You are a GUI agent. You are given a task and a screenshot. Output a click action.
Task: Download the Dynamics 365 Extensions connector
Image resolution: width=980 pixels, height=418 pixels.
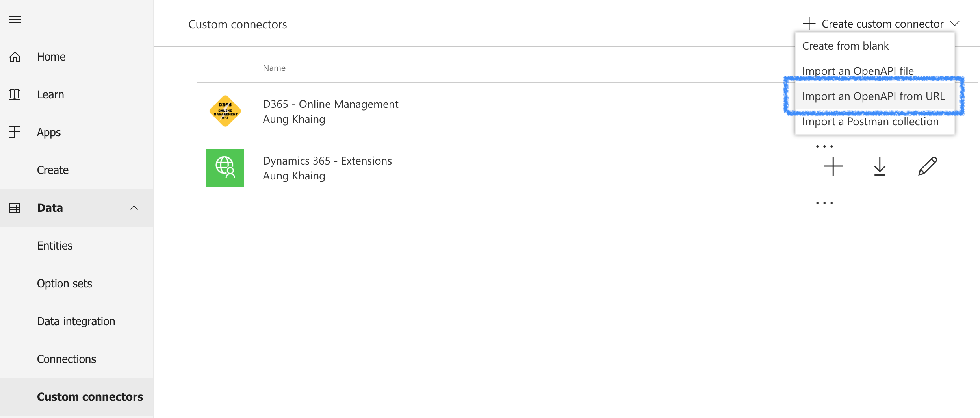coord(880,166)
